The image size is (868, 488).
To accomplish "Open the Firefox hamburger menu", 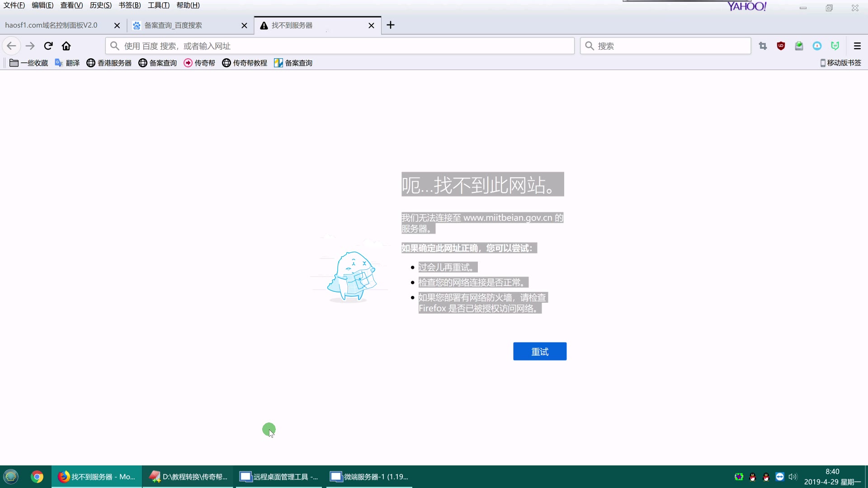I will [x=857, y=46].
